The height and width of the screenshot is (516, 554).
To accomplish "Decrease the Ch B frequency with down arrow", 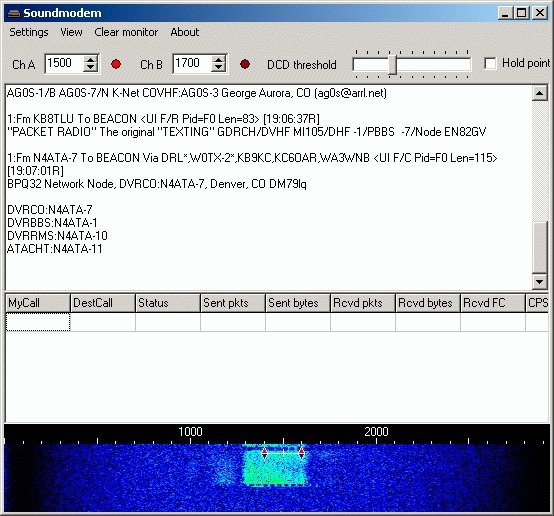I will (219, 68).
